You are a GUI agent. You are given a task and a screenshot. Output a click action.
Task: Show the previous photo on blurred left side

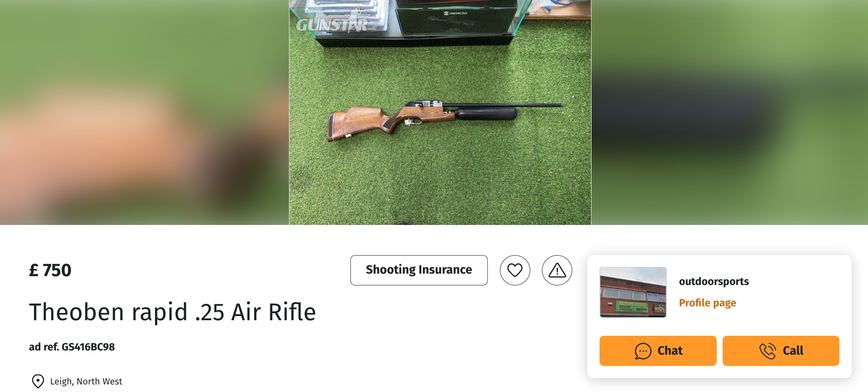(x=145, y=112)
